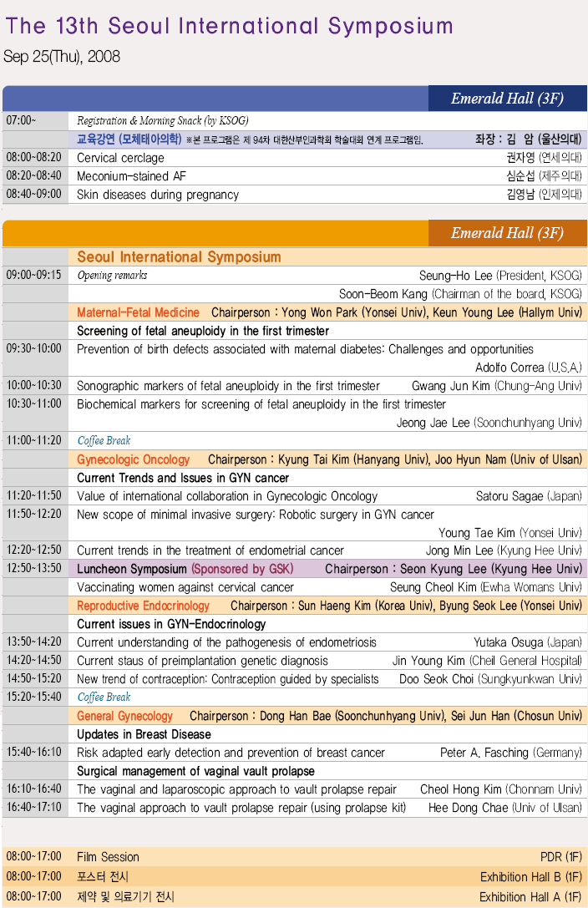The image size is (588, 908).
Task: Click 'Exhibition Hall B (1F)' location
Action: [531, 877]
